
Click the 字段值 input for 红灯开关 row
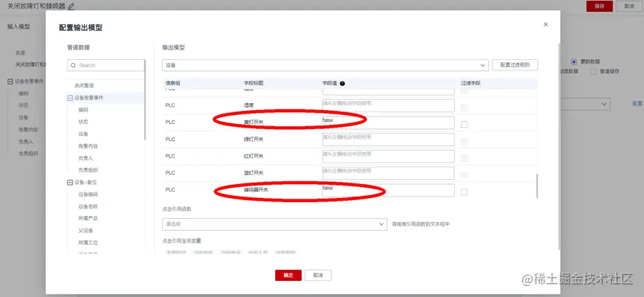click(x=388, y=156)
